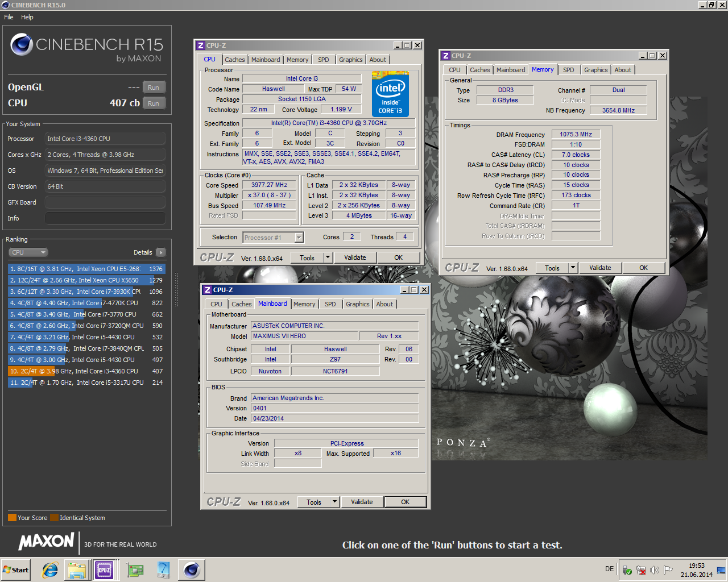The image size is (728, 582).
Task: Expand ranking Details arrow button
Action: pyautogui.click(x=160, y=252)
